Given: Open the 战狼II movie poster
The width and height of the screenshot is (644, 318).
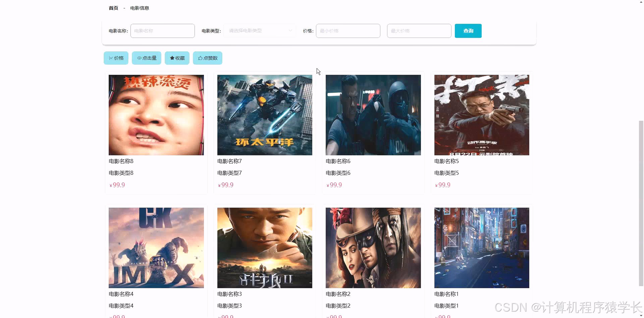Looking at the screenshot, I should tap(265, 248).
